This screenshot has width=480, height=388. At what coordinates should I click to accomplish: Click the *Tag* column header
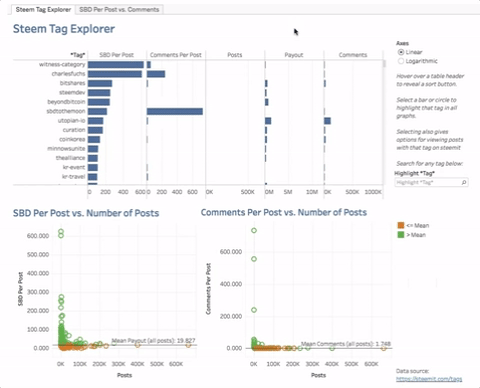click(78, 55)
